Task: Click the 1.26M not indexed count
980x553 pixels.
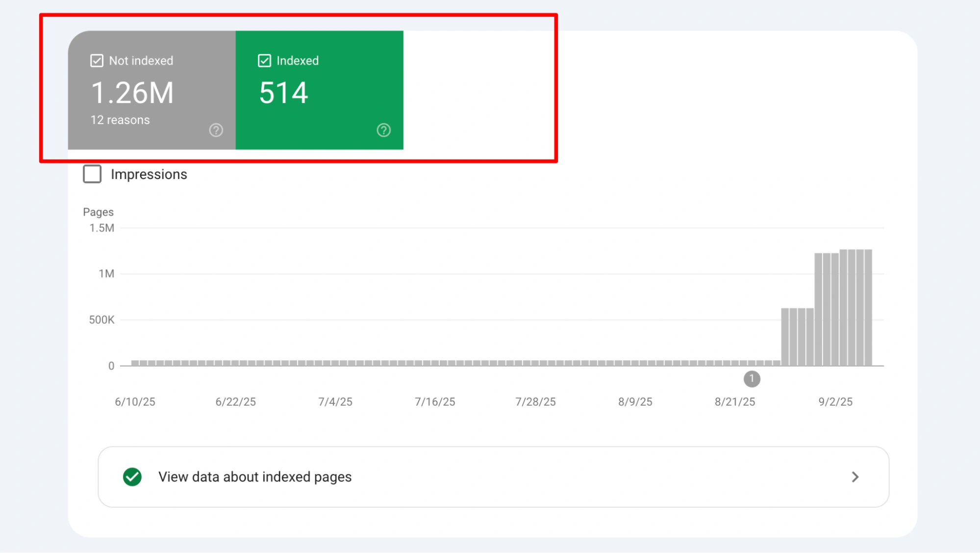Action: coord(132,93)
